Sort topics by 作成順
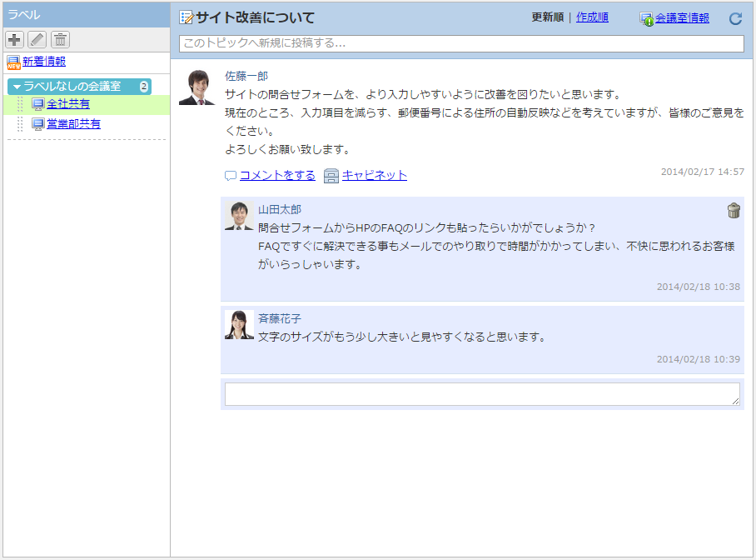This screenshot has height=560, width=756. tap(592, 17)
